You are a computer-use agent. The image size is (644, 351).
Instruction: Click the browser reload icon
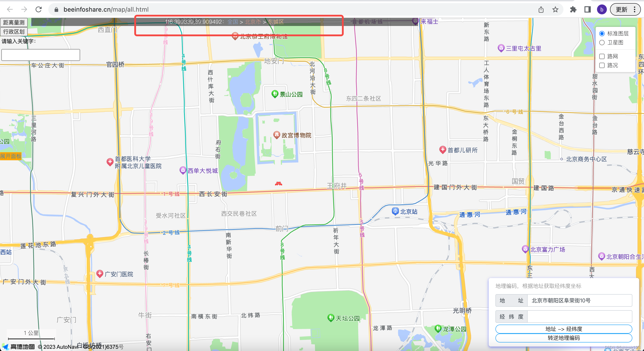click(38, 9)
